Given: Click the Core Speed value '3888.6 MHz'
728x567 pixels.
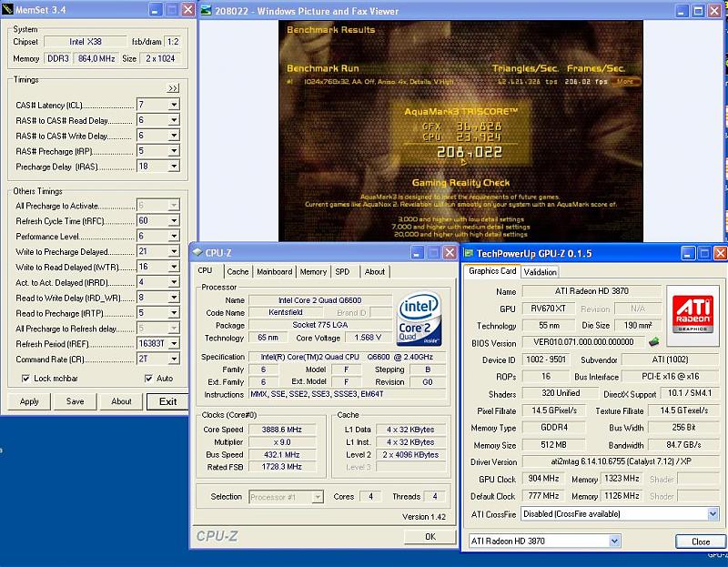Looking at the screenshot, I should pyautogui.click(x=282, y=430).
